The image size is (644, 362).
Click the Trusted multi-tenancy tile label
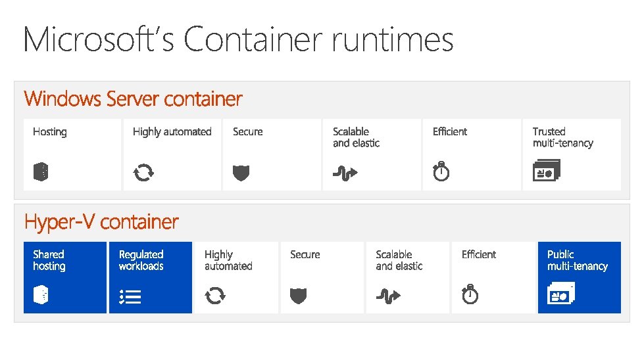point(562,137)
